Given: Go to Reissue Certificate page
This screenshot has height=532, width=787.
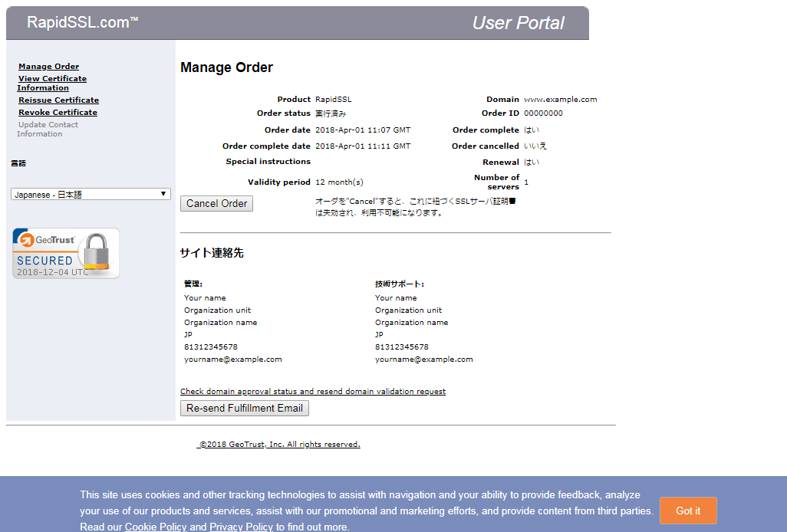Looking at the screenshot, I should coord(59,100).
